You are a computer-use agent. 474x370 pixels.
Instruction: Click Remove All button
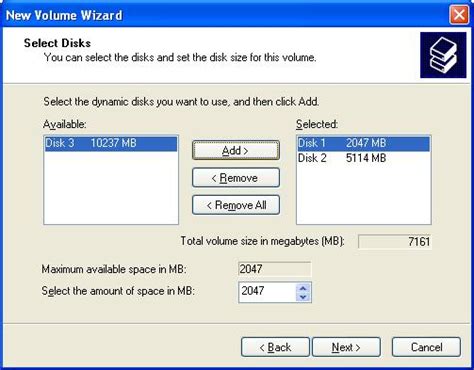236,205
